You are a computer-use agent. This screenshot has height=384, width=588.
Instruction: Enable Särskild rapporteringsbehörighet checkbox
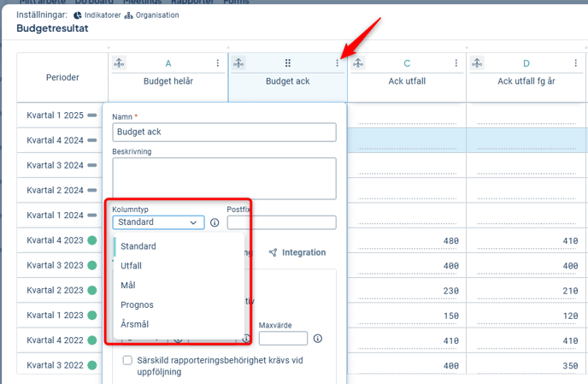[x=127, y=361]
